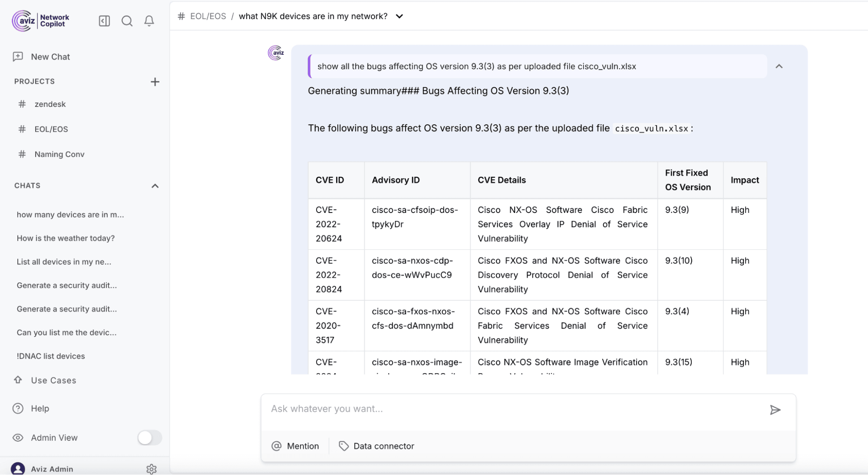Image resolution: width=868 pixels, height=475 pixels.
Task: Open the Aviz Network Copilot logo
Action: (x=40, y=20)
